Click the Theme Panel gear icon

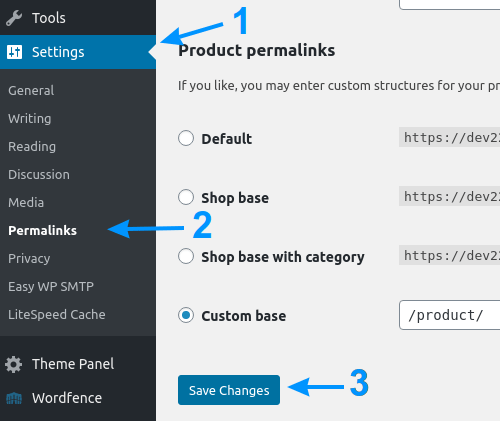click(x=14, y=364)
